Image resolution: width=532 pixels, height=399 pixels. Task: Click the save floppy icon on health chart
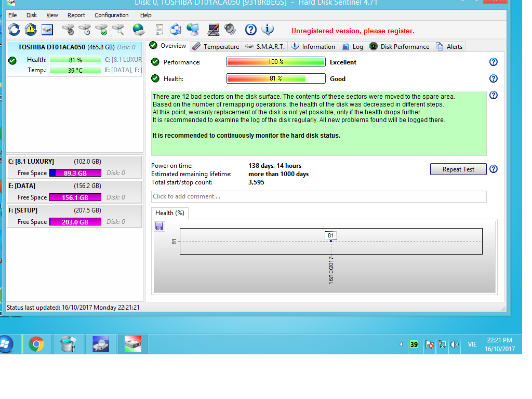[x=159, y=226]
